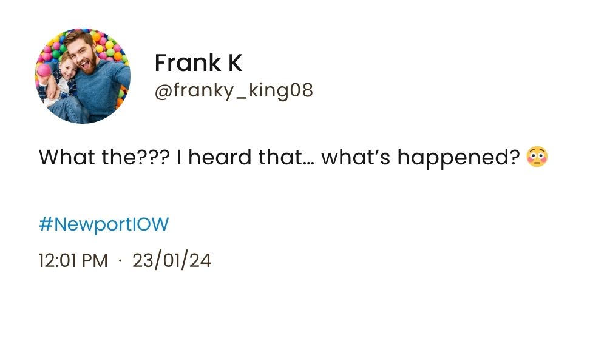Open the Frank K display name

198,62
